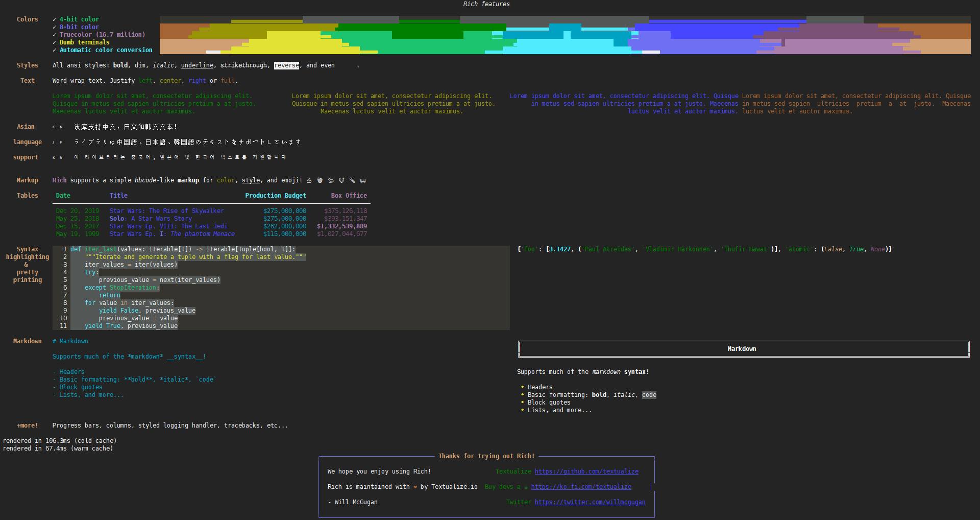Click the 'def iter_last' code line
This screenshot has width=980, height=520.
183,249
